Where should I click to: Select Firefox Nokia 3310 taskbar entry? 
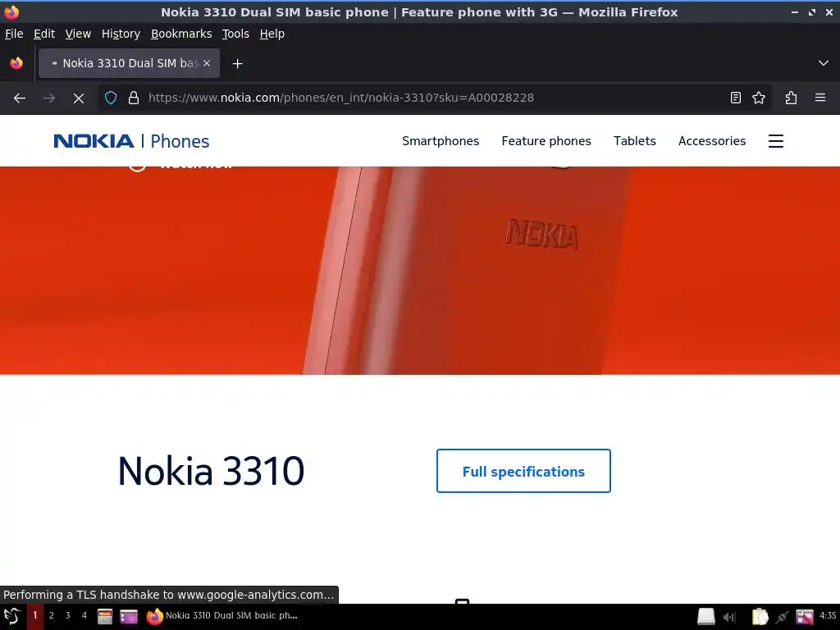click(222, 616)
